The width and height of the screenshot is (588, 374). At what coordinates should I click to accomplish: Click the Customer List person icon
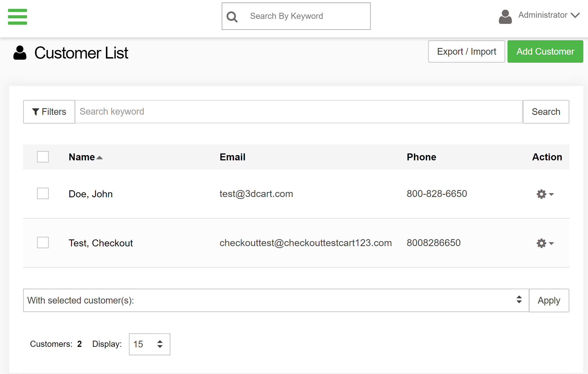coord(19,52)
